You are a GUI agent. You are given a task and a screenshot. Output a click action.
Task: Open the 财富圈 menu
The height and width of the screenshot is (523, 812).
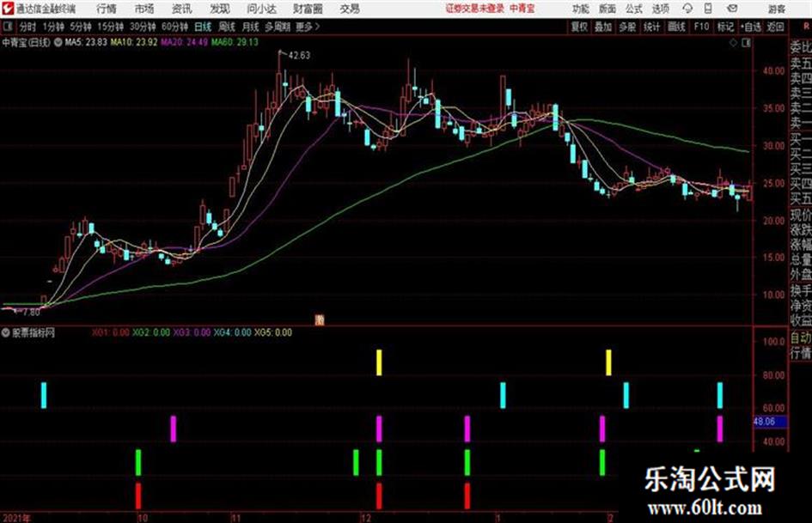coord(308,9)
